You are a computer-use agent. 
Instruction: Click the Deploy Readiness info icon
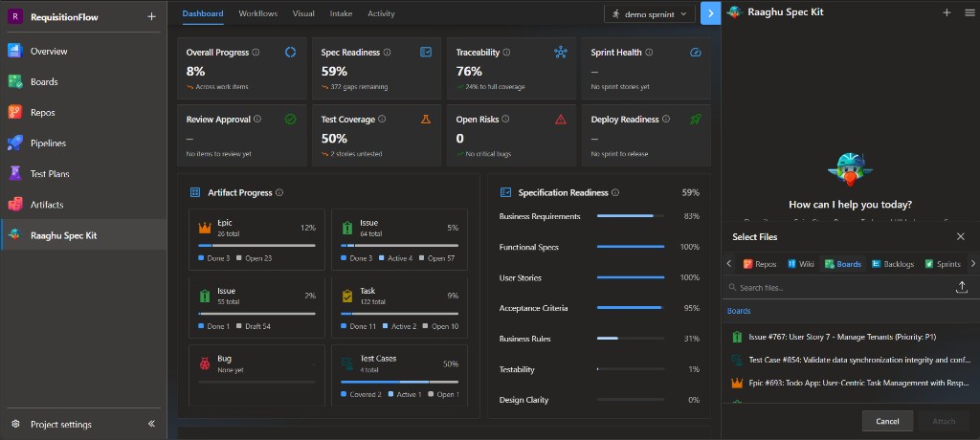tap(666, 119)
